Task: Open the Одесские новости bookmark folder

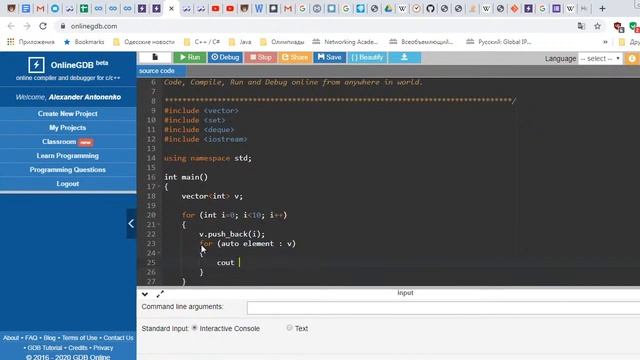Action: click(144, 42)
